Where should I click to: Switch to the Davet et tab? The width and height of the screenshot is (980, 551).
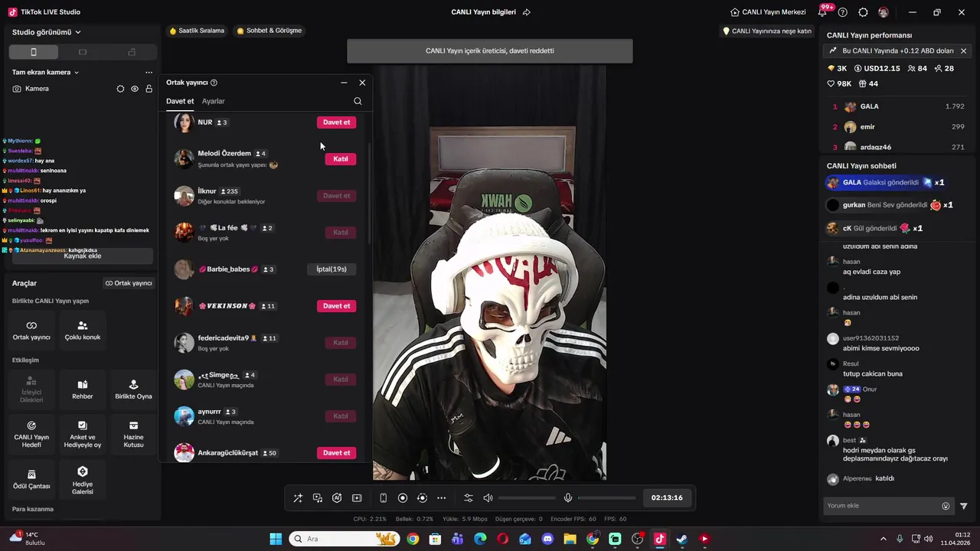[180, 101]
